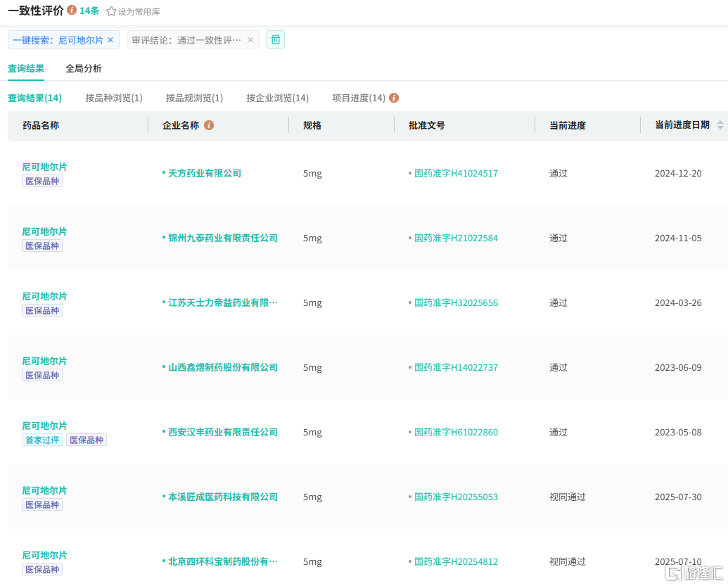Open approval number 国药准字H14022737
The image size is (728, 586).
coord(456,367)
